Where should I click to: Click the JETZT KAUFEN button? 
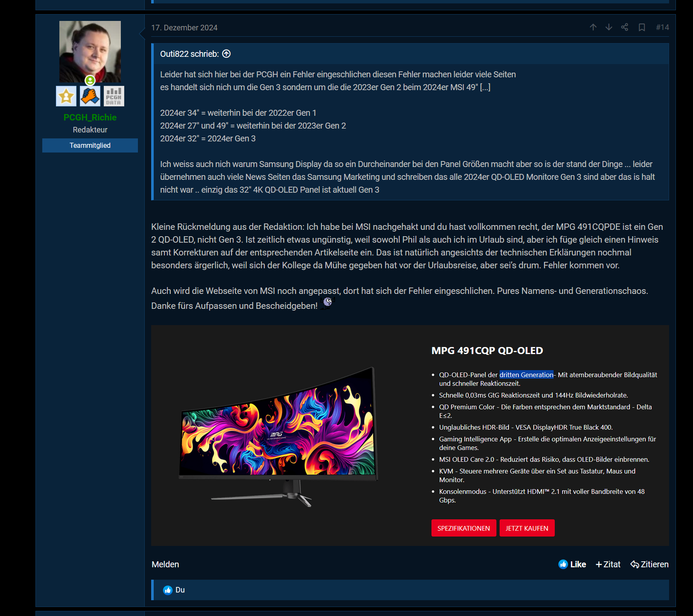pos(526,528)
